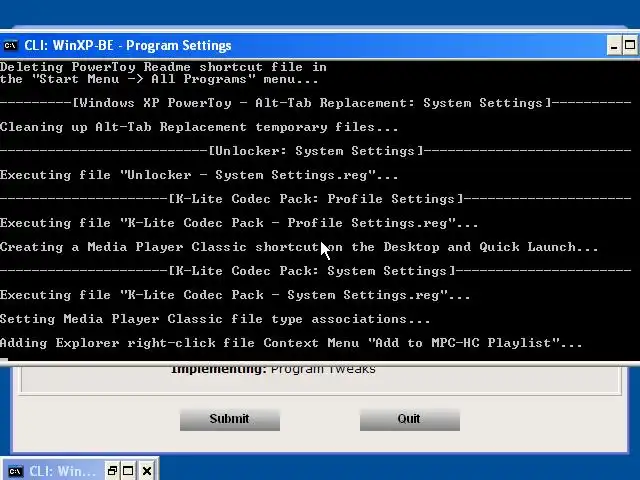Click 'Adding Explorer right-click file Context Menu' line
This screenshot has height=480, width=640.
click(291, 343)
